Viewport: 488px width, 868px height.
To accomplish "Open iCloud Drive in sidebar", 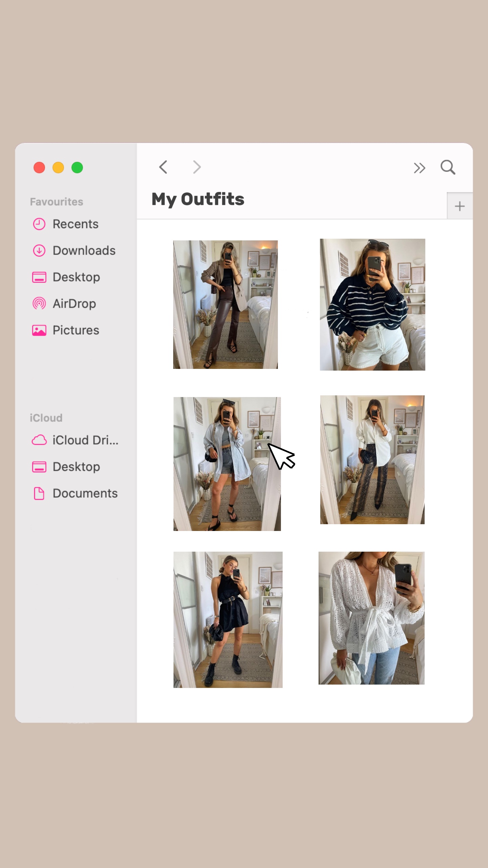I will pos(85,440).
